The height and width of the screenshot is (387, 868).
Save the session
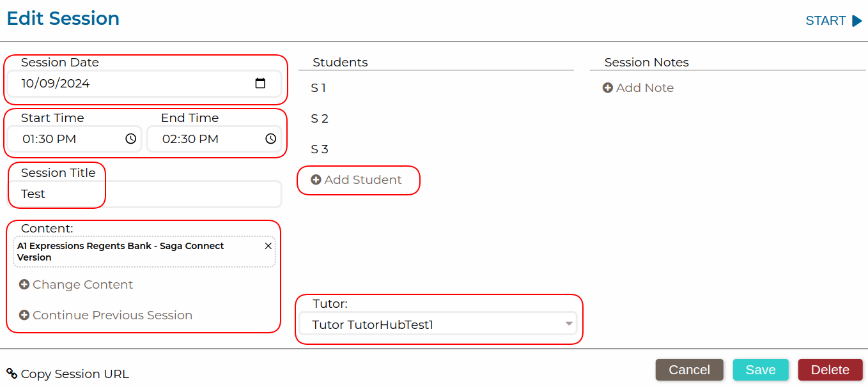pos(761,370)
